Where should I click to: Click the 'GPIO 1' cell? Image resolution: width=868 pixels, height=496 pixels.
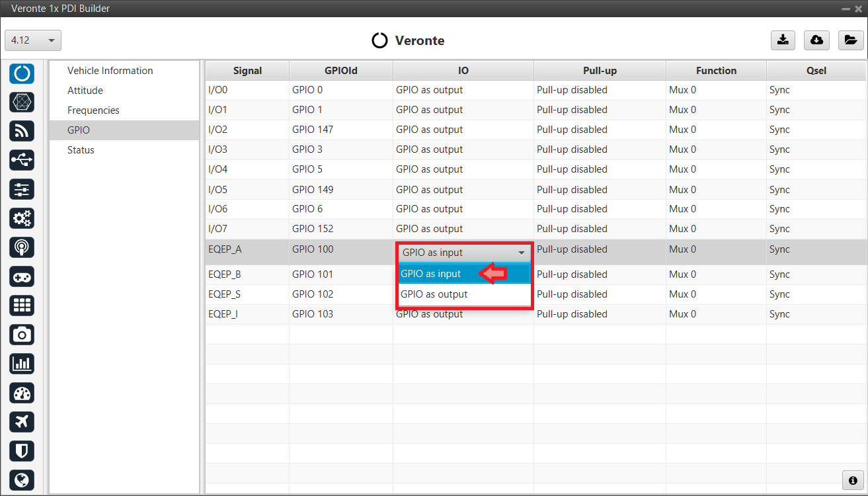(341, 110)
